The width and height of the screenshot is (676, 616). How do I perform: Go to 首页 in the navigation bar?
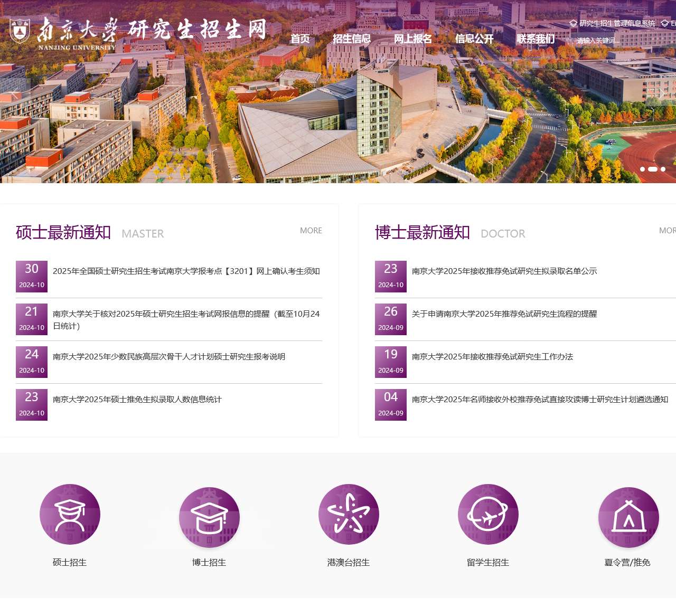(300, 39)
